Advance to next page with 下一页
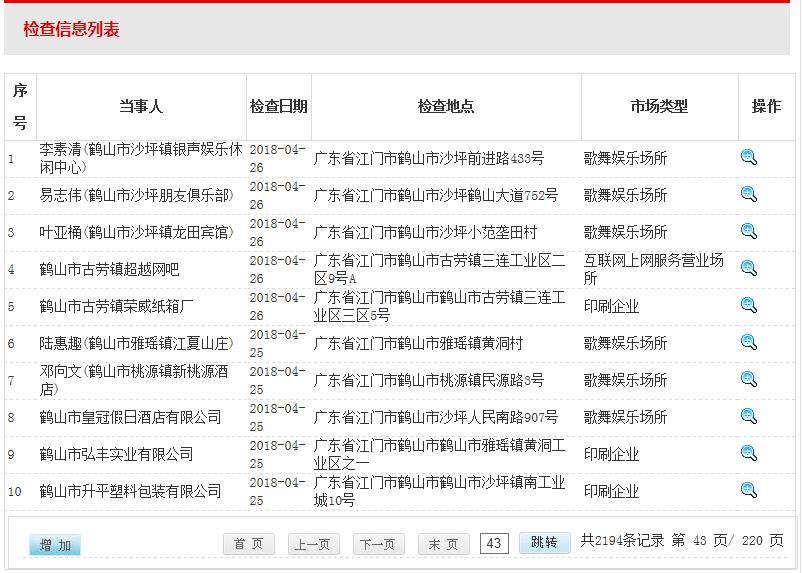The image size is (802, 573). 379,544
